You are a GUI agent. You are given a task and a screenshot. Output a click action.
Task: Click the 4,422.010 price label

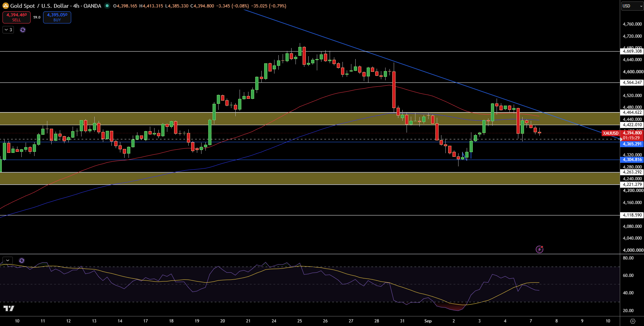click(632, 125)
